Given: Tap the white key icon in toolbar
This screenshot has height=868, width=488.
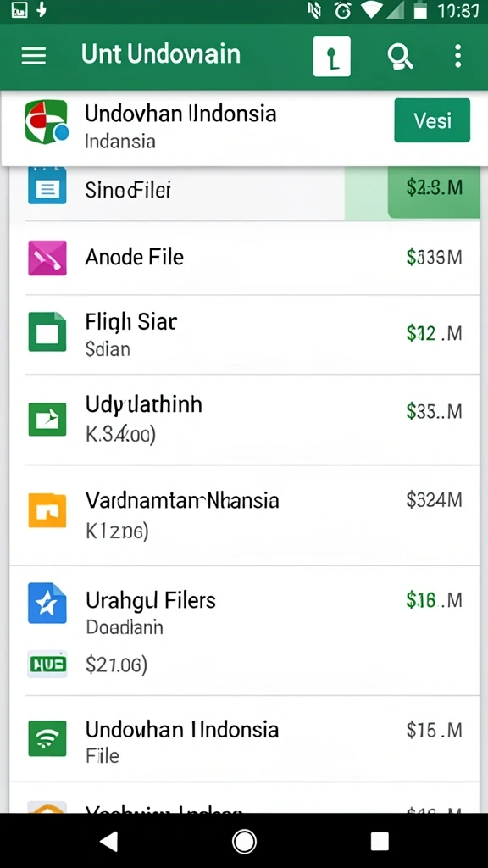Looking at the screenshot, I should 331,57.
